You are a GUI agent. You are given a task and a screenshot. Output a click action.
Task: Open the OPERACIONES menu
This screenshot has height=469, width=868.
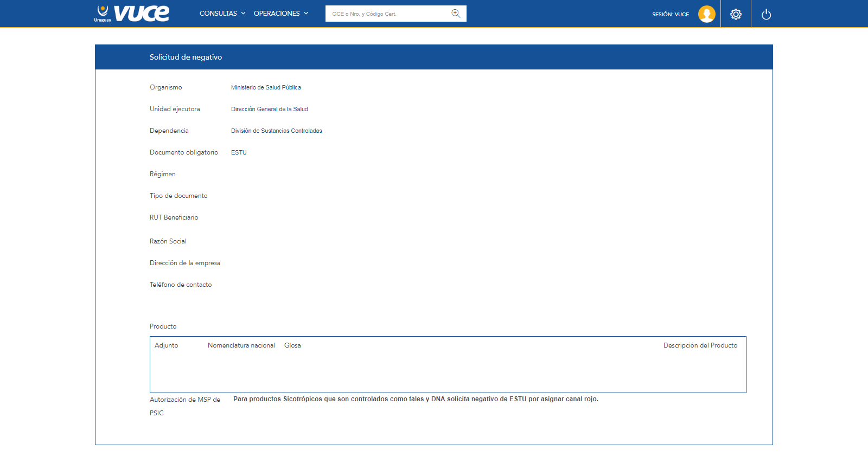click(277, 14)
